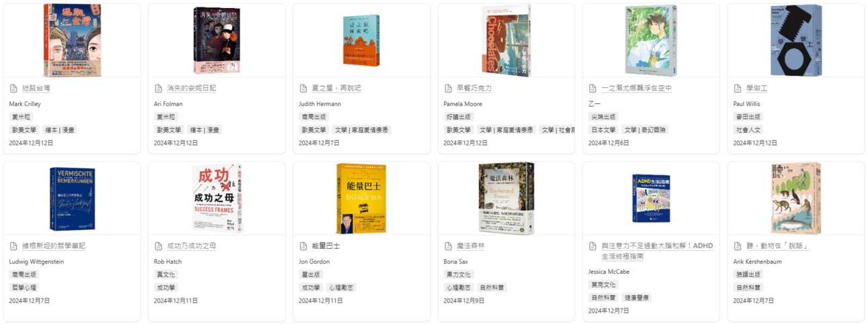Click the 健康醫療 tag on ADHD card
This screenshot has height=324, width=868.
coord(636,297)
